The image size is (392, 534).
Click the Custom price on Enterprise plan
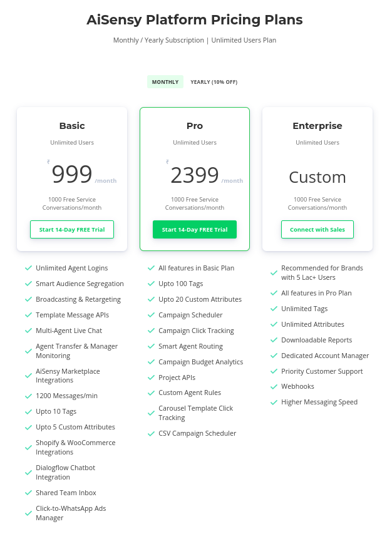coord(317,177)
